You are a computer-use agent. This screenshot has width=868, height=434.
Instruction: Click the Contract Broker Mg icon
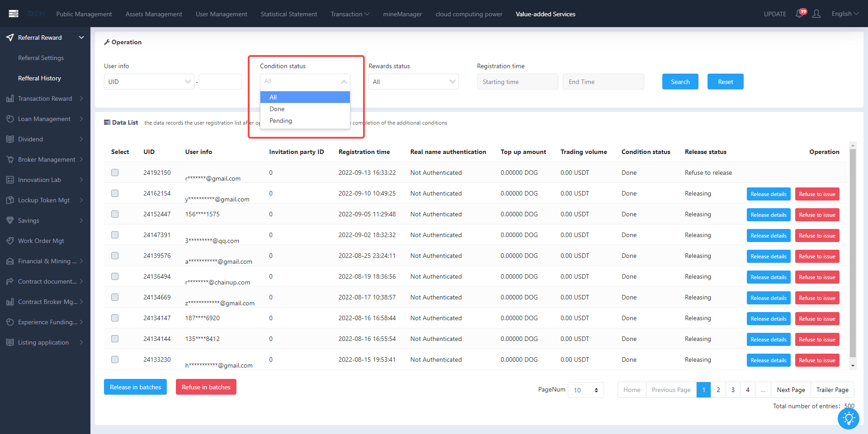pyautogui.click(x=10, y=302)
